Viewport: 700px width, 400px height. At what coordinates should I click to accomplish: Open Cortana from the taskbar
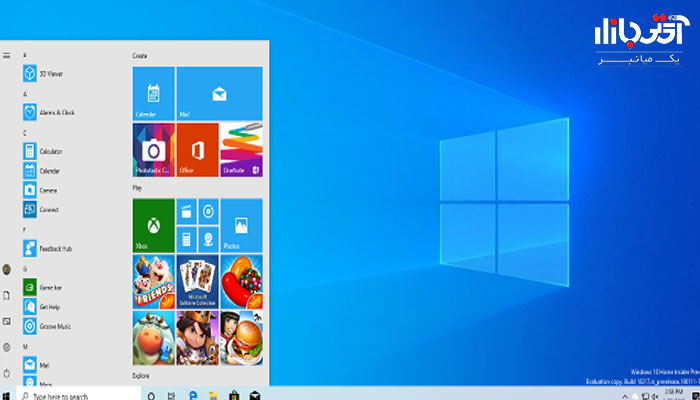tap(151, 396)
